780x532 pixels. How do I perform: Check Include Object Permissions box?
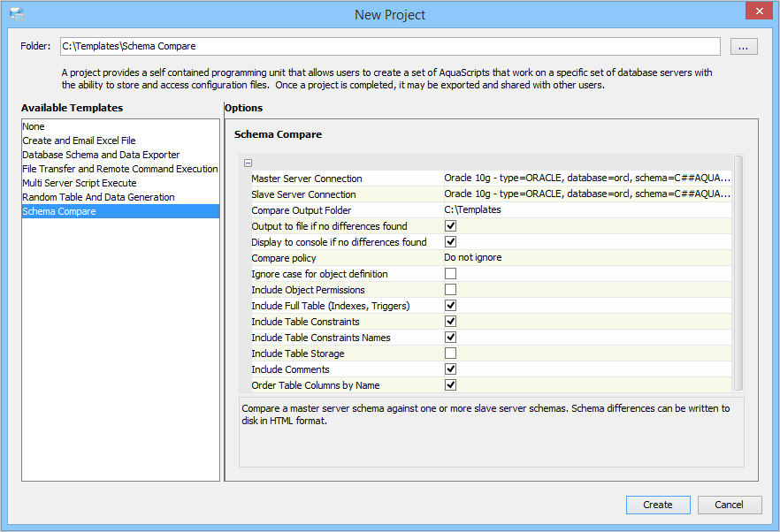click(450, 290)
